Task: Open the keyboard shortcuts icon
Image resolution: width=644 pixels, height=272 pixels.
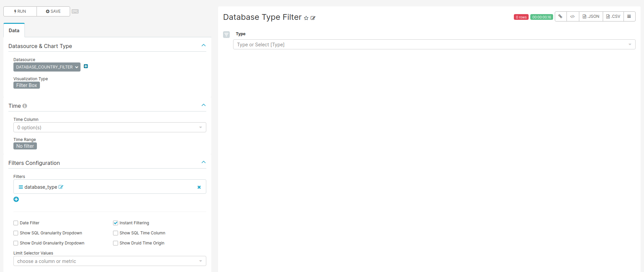Action: 75,11
